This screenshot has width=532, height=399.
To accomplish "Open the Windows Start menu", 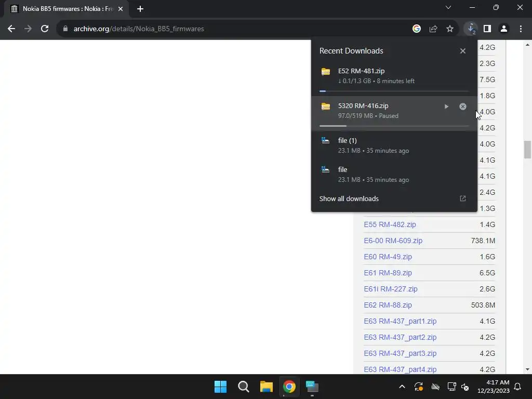I will (x=220, y=387).
